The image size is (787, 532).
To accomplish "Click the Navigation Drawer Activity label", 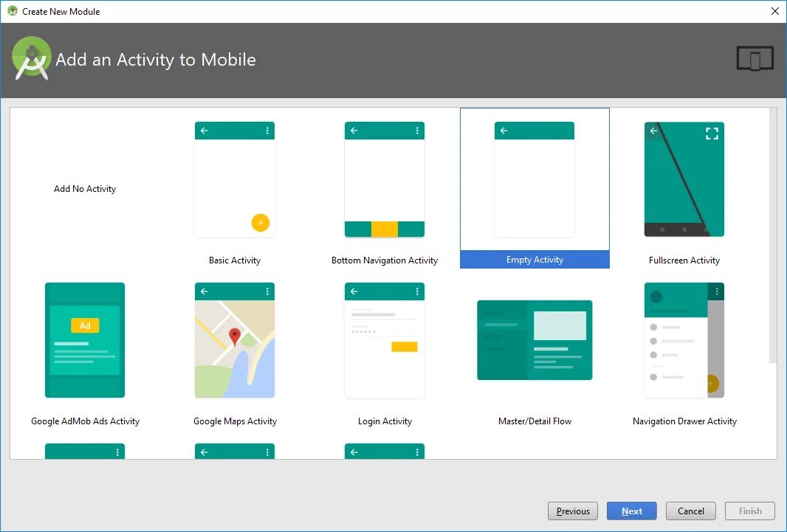I will [684, 421].
